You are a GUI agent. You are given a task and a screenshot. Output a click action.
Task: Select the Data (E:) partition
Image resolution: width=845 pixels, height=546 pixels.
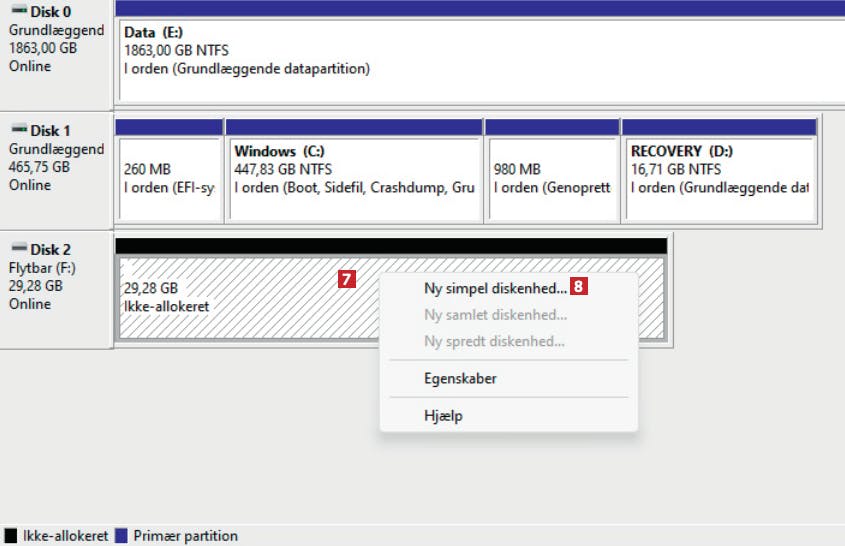tap(480, 60)
